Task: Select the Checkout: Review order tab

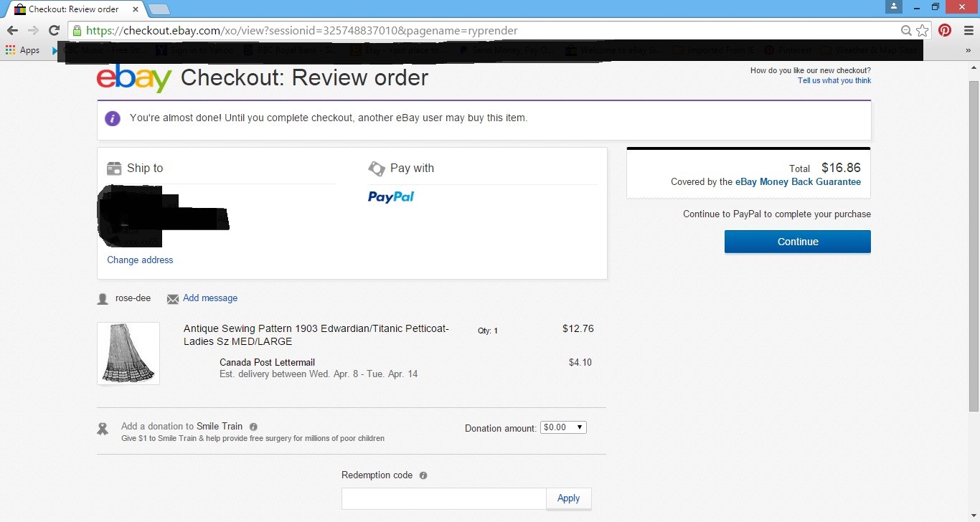Action: click(x=73, y=9)
